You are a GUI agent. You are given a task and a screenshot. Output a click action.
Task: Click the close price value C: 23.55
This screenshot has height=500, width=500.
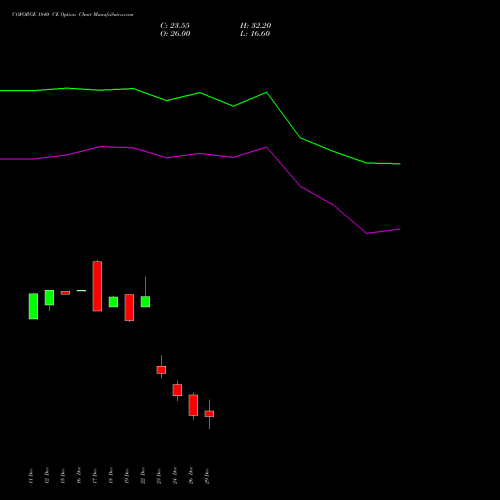(x=175, y=26)
